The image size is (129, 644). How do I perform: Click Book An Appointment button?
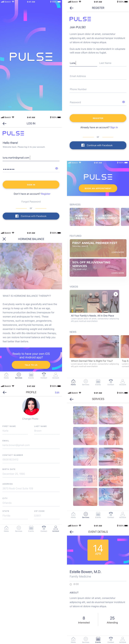click(98, 188)
